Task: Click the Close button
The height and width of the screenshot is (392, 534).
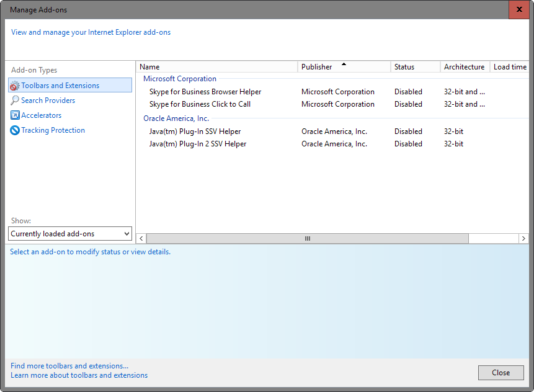Action: click(x=501, y=373)
